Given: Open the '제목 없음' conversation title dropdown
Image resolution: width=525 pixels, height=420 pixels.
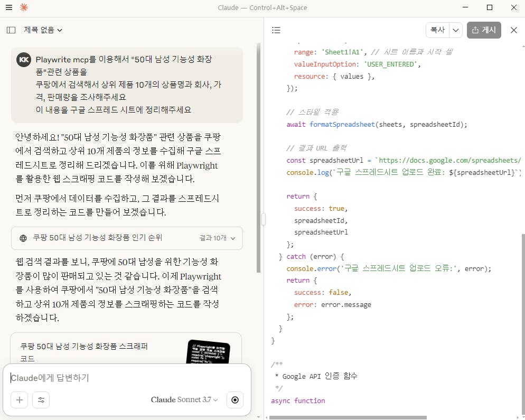Looking at the screenshot, I should (43, 30).
